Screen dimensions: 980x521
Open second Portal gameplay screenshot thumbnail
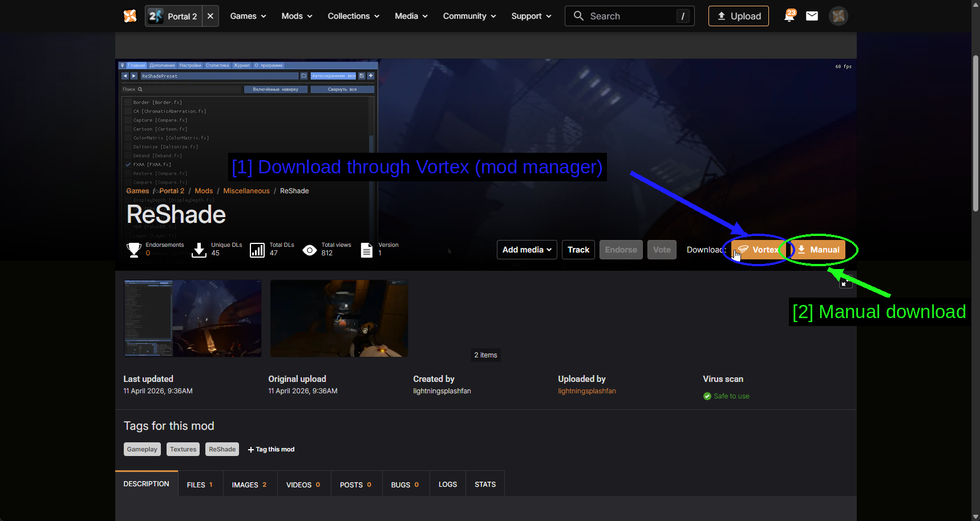339,318
